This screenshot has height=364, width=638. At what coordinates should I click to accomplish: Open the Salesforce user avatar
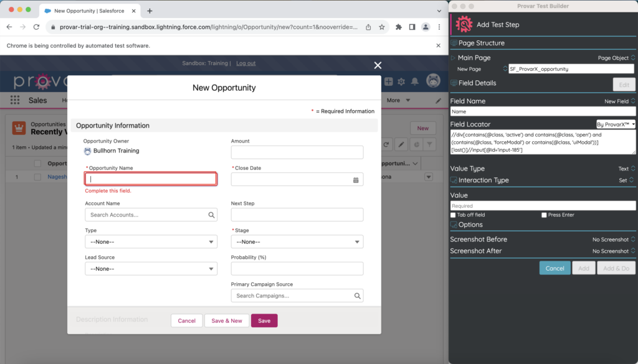pos(432,82)
